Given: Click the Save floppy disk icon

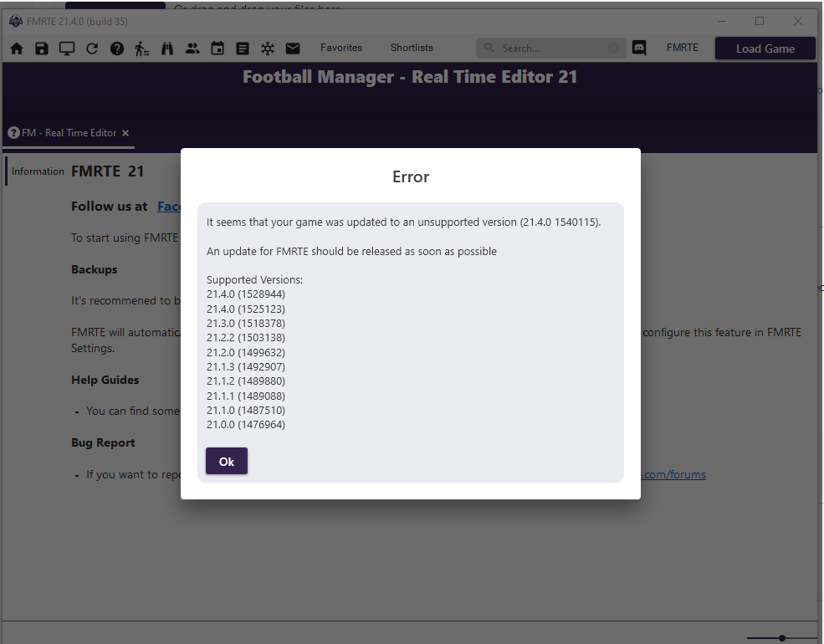Looking at the screenshot, I should 42,49.
